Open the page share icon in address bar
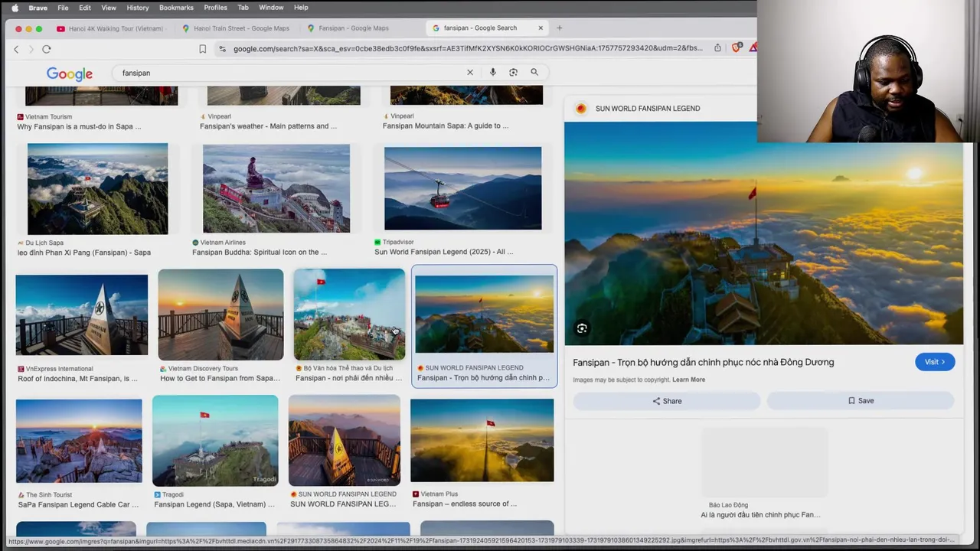Screen dimensions: 980x551 point(717,48)
